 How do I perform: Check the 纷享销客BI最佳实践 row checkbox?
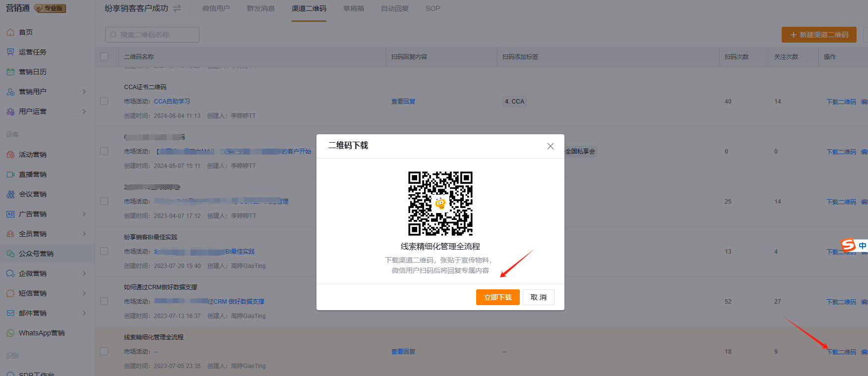click(104, 251)
